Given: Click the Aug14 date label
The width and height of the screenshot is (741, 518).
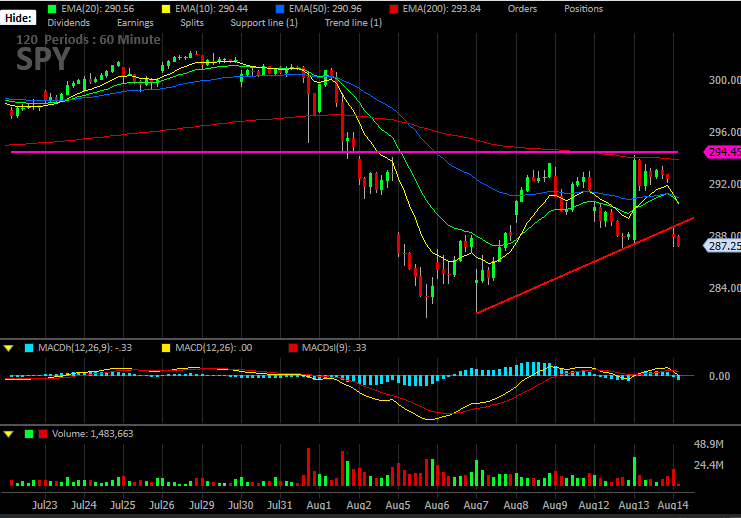Looking at the screenshot, I should point(673,505).
